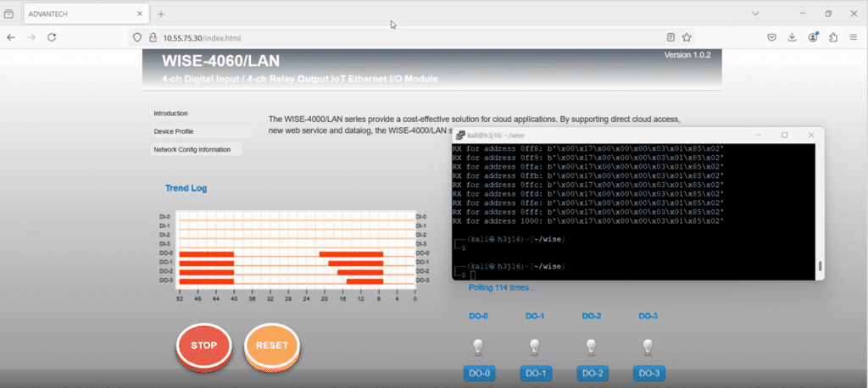This screenshot has width=868, height=388.
Task: Restore down the Firefox window
Action: point(828,14)
